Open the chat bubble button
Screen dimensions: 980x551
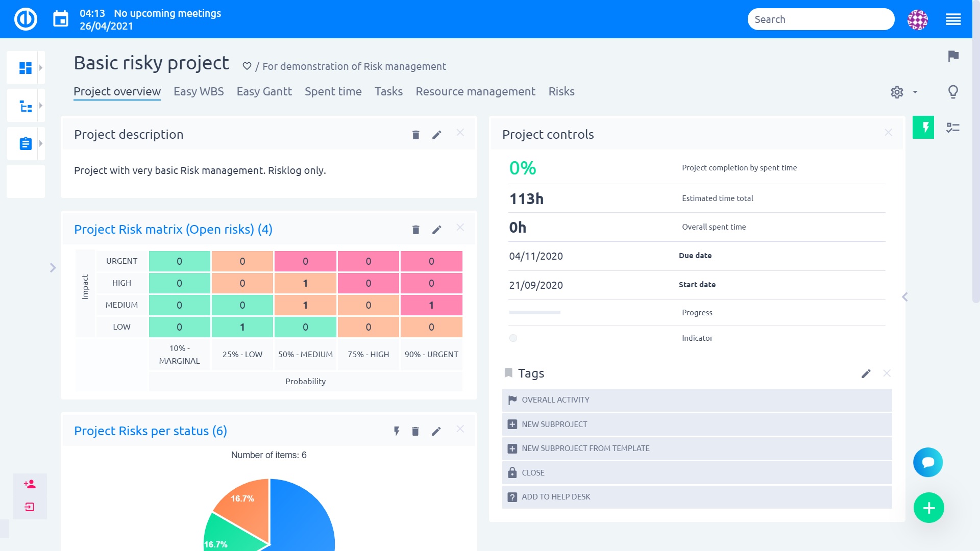tap(928, 462)
